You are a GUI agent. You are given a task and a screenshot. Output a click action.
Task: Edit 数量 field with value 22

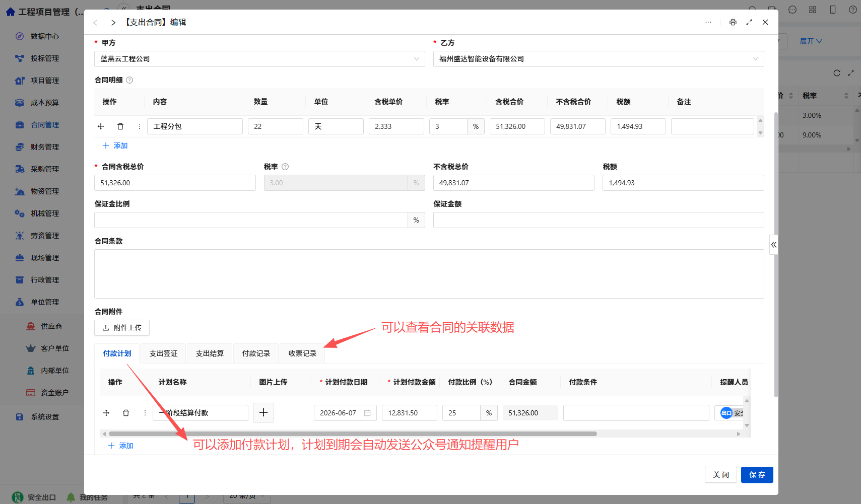[276, 126]
